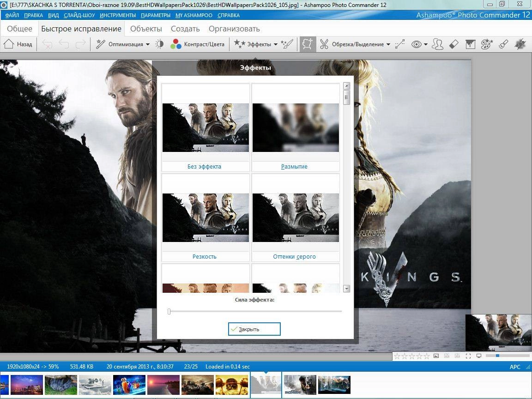Click the effects list scrollbar up arrow
This screenshot has height=399, width=532.
click(346, 86)
